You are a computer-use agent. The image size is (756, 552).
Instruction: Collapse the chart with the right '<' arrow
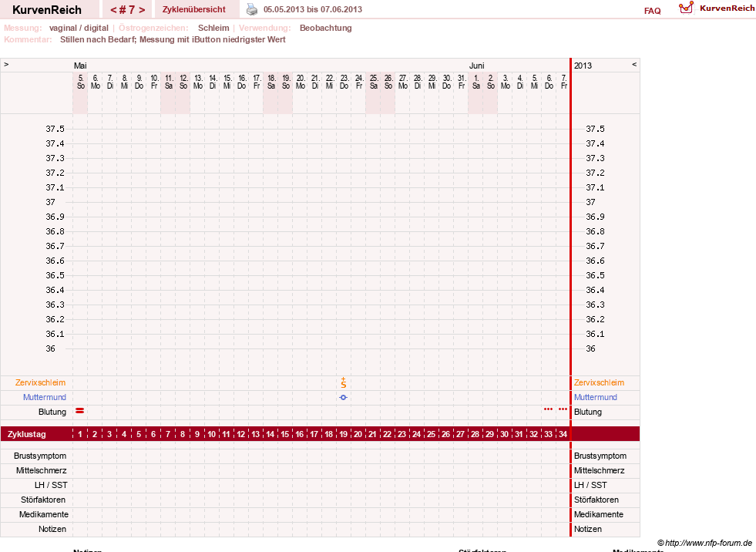634,64
